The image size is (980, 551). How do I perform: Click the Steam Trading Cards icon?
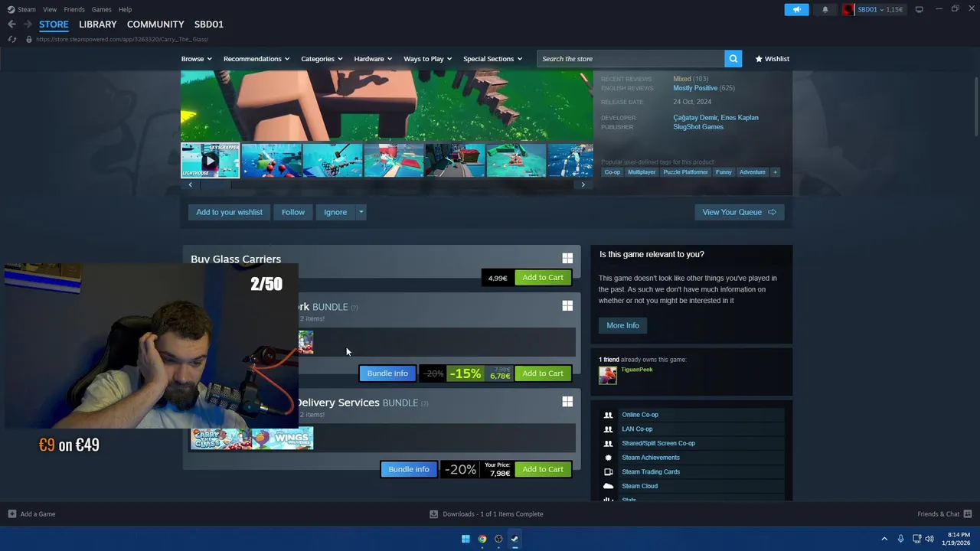[x=609, y=471]
